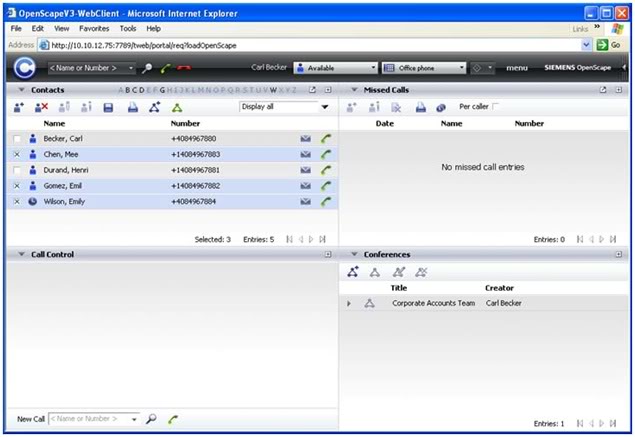Check the box for Becker, Carl

17,139
